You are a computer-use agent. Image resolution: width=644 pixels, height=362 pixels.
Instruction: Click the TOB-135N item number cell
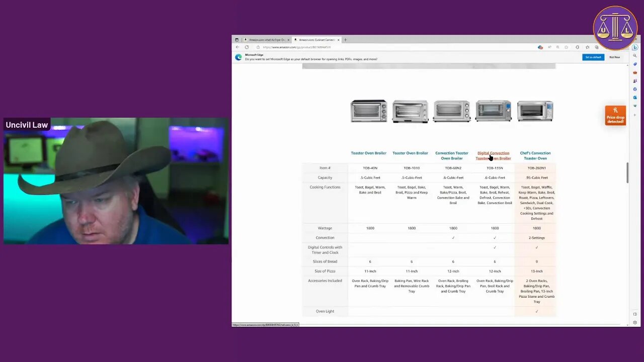click(x=495, y=168)
